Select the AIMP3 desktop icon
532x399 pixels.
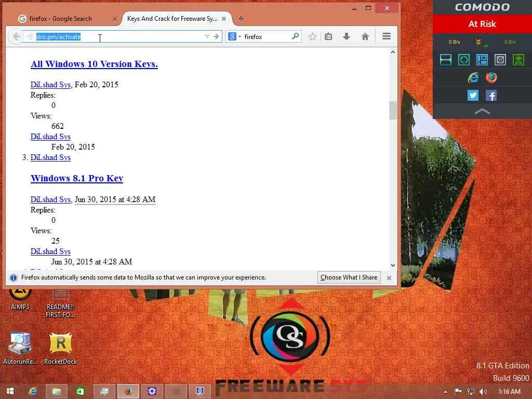click(x=20, y=299)
